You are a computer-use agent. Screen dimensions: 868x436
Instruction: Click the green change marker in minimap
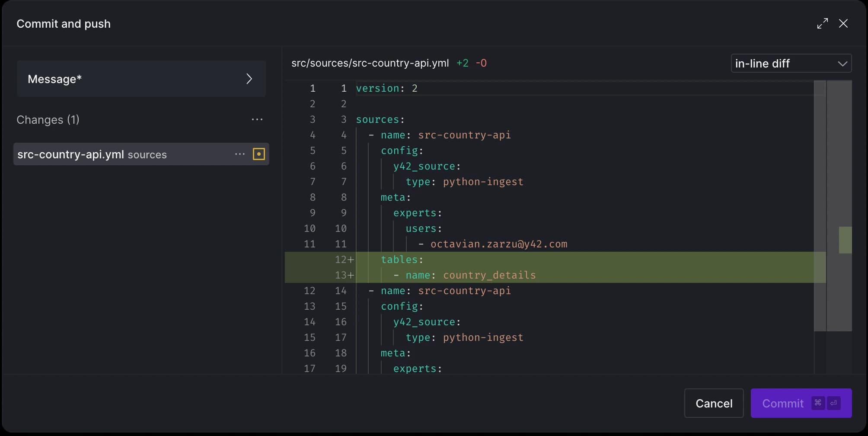[845, 240]
